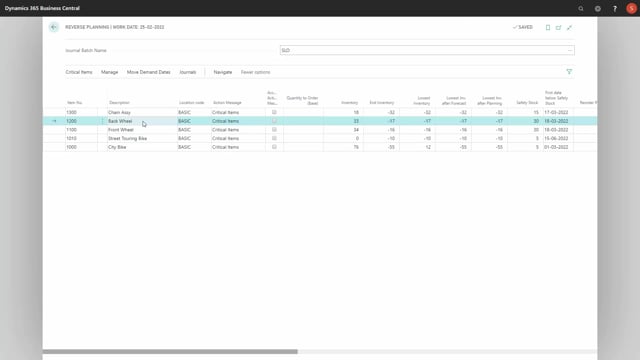This screenshot has height=360, width=640.
Task: Click the City Bike description
Action: [117, 147]
